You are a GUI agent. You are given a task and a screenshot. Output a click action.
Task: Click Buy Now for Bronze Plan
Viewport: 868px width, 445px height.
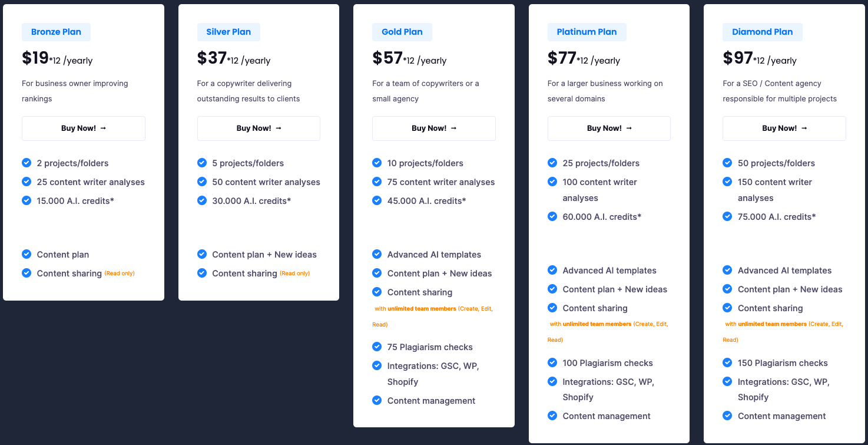84,128
